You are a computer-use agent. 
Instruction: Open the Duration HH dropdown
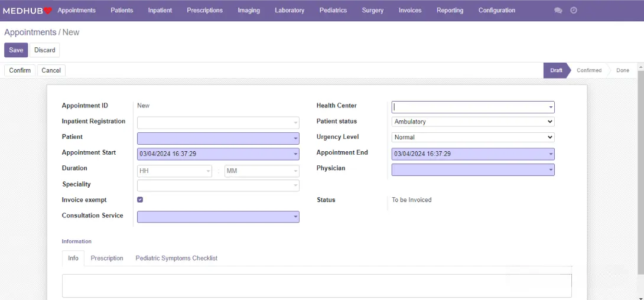174,171
